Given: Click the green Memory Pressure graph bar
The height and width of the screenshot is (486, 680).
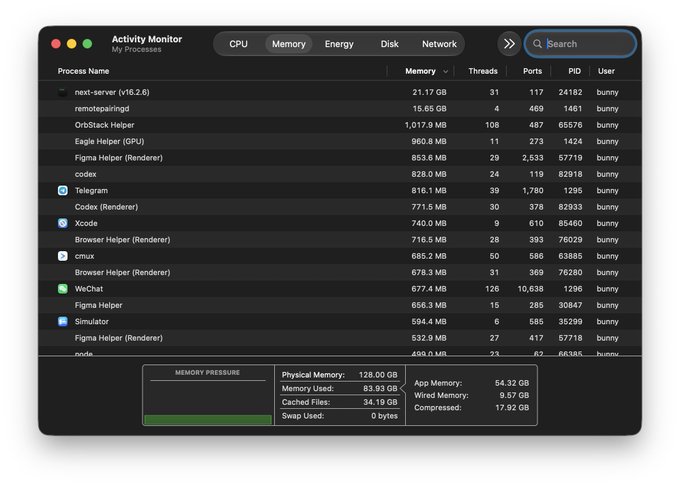Looking at the screenshot, I should [208, 420].
